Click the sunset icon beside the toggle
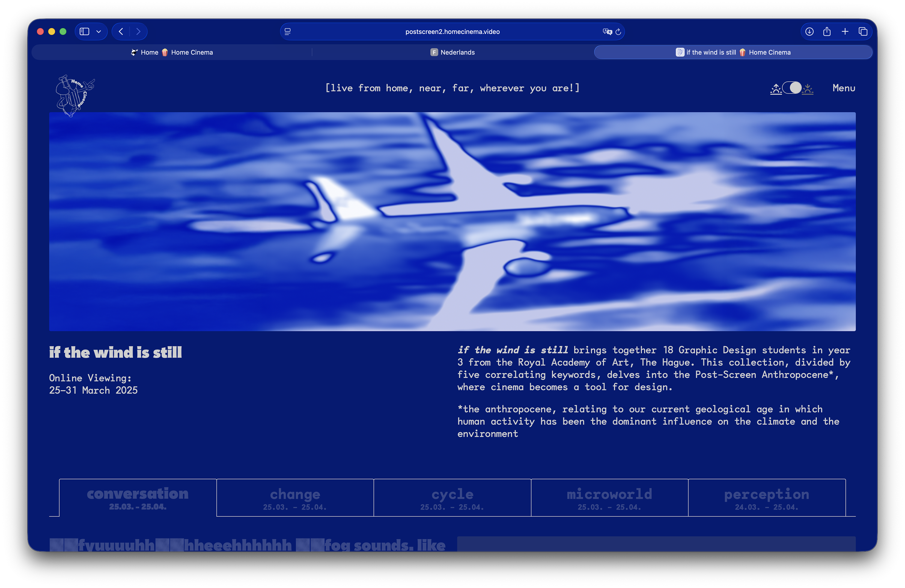Screen dimensions: 905x588 pyautogui.click(x=808, y=89)
